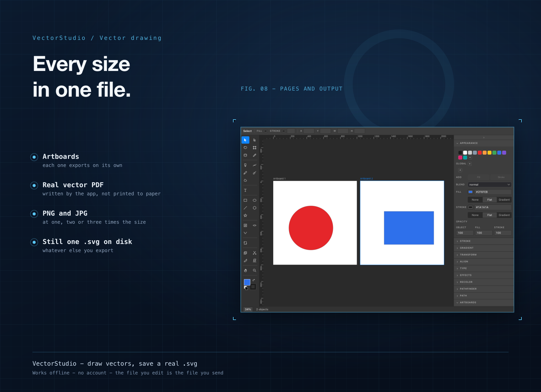541x392 pixels.
Task: Click the Fill hex field #2F6FEB
Action: coord(493,192)
